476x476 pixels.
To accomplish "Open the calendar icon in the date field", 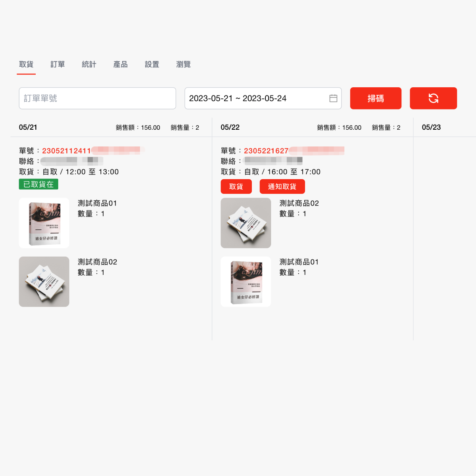I will pos(334,98).
